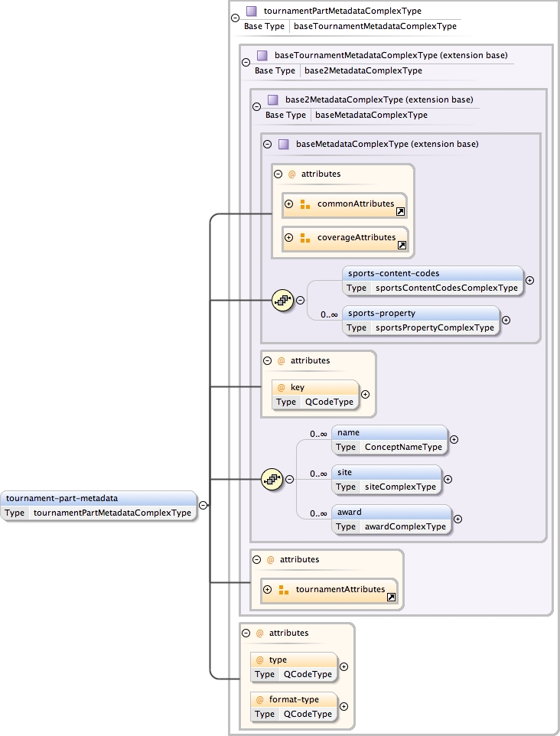
Task: Expand the type attribute details
Action: pos(343,666)
